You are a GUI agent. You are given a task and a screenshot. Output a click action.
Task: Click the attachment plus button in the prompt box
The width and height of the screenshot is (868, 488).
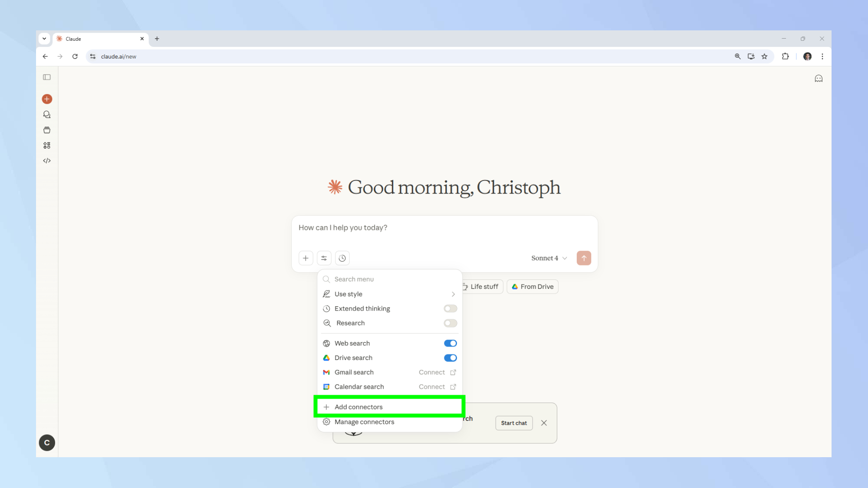306,258
